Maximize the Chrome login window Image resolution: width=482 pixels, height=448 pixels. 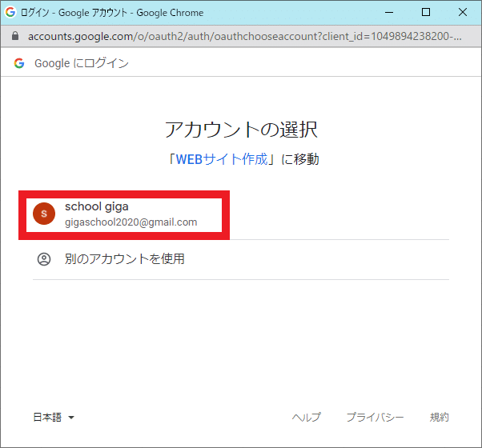426,12
